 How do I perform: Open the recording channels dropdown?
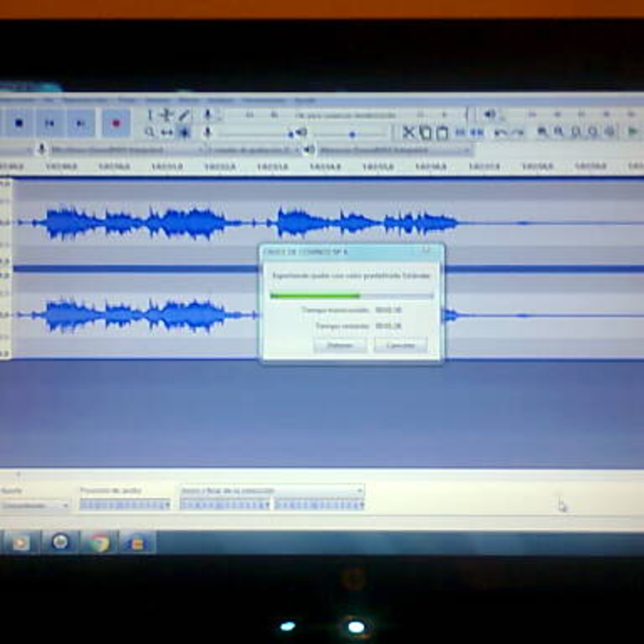tap(254, 150)
